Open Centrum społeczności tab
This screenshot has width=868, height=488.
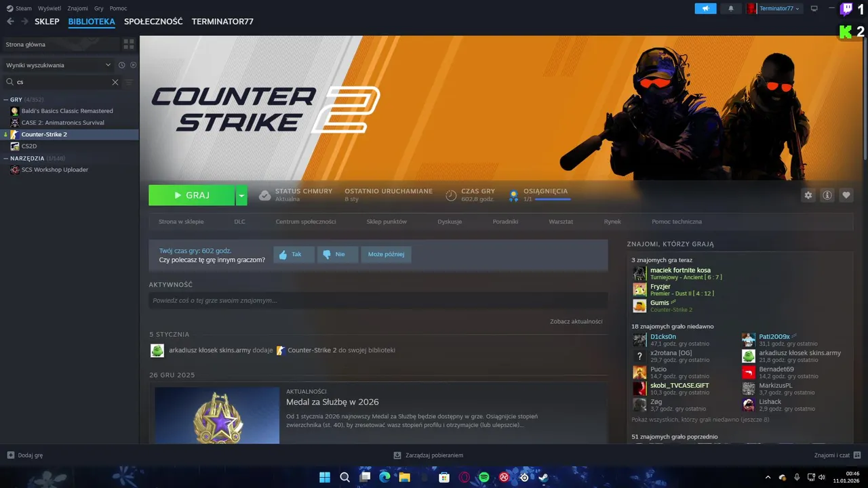tap(306, 222)
